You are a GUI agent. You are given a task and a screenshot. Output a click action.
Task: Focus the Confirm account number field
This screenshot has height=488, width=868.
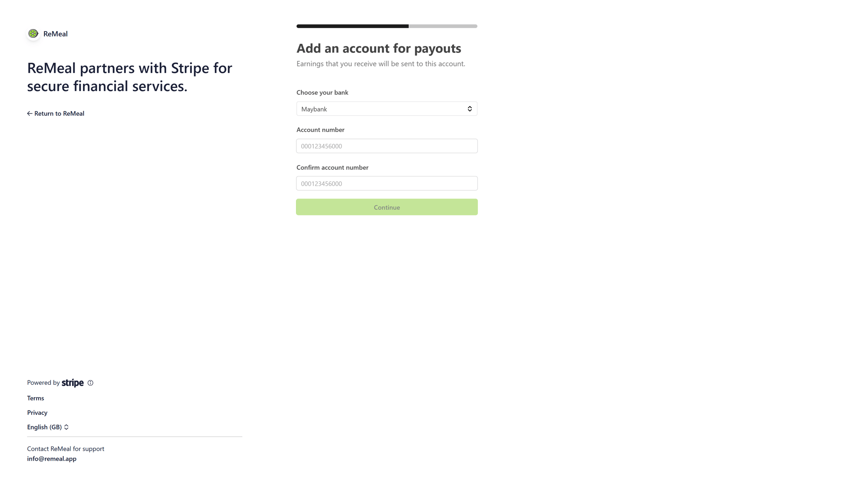pos(386,183)
